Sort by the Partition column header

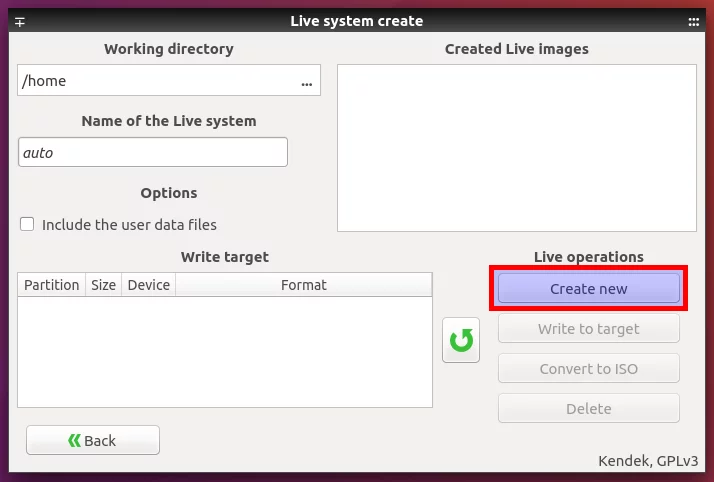click(x=51, y=285)
